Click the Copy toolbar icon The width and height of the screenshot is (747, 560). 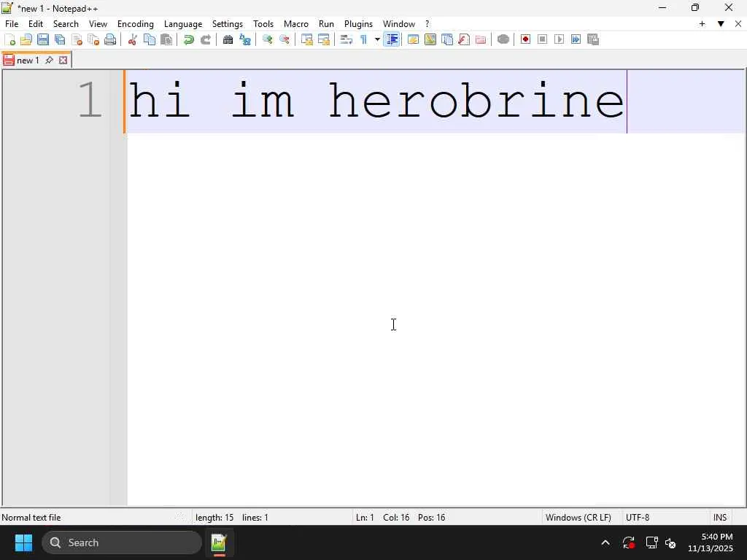click(x=150, y=39)
